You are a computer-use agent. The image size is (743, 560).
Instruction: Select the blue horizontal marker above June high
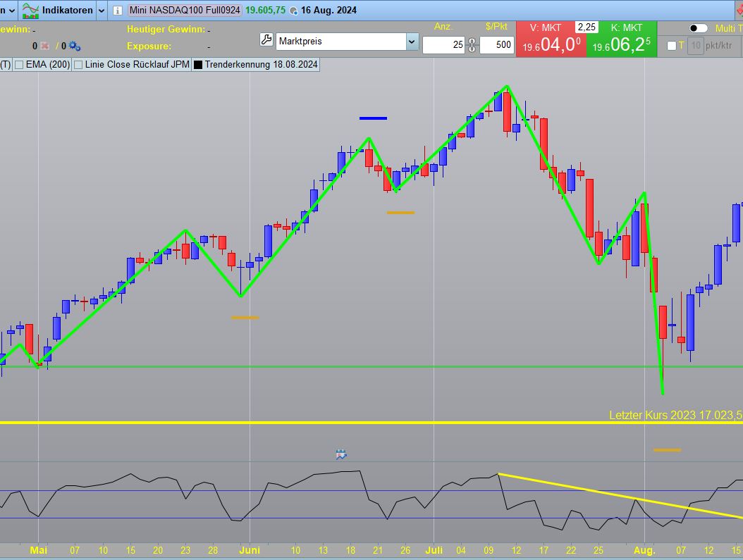[x=373, y=118]
